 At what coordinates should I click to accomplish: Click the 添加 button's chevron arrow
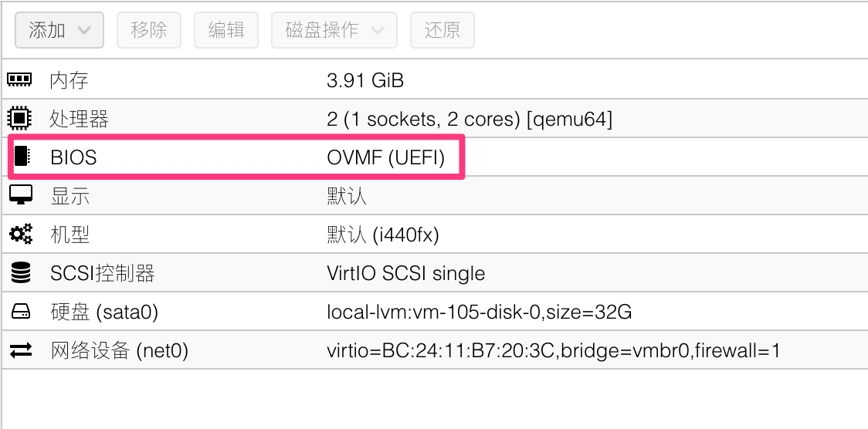coord(85,30)
